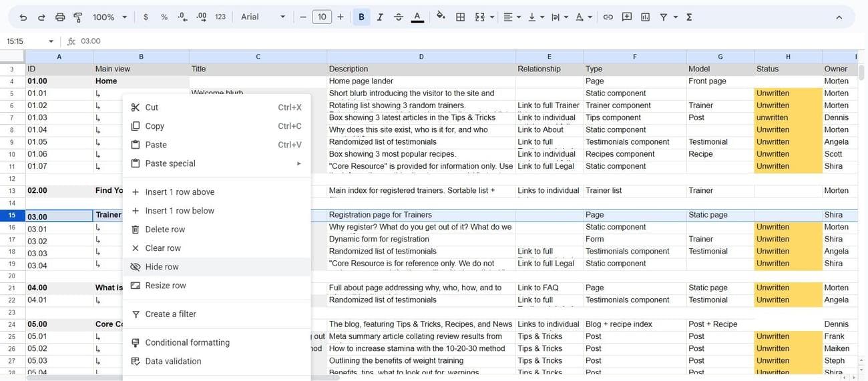Toggle bold formatting
The image size is (868, 381).
pyautogui.click(x=361, y=17)
